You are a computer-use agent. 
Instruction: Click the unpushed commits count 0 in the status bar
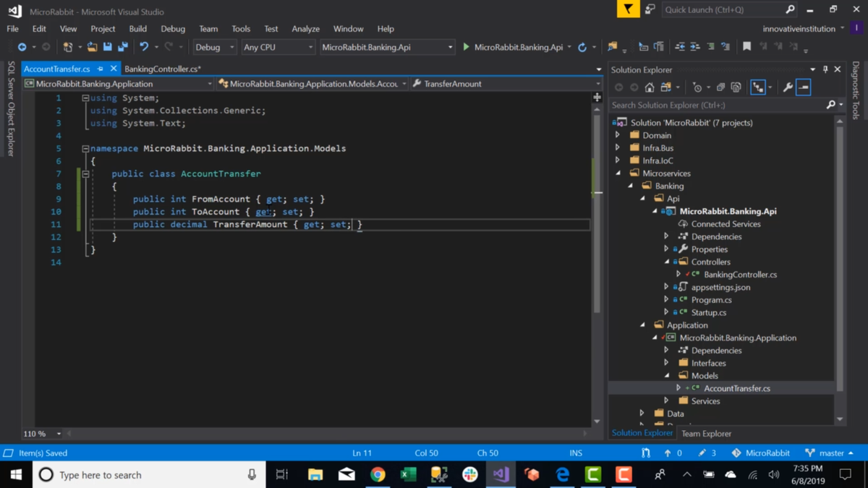pyautogui.click(x=672, y=453)
